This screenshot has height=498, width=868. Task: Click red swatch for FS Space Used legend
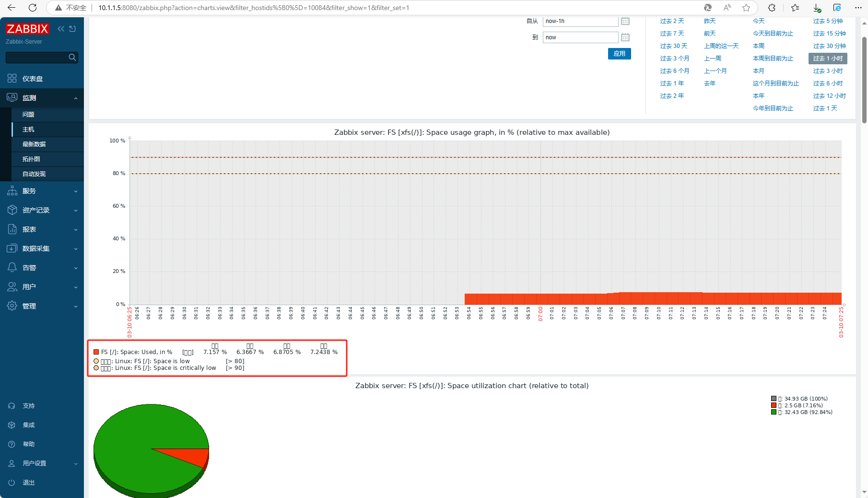96,352
